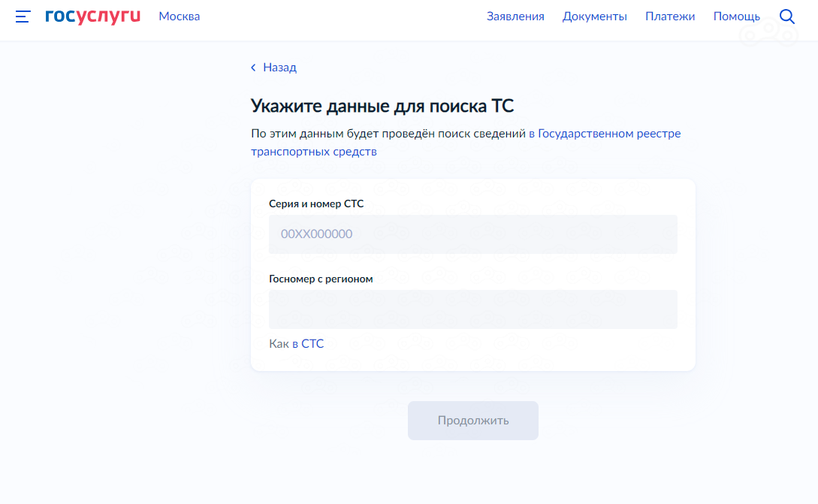Open the Заявления section
This screenshot has height=504, width=818.
point(516,16)
